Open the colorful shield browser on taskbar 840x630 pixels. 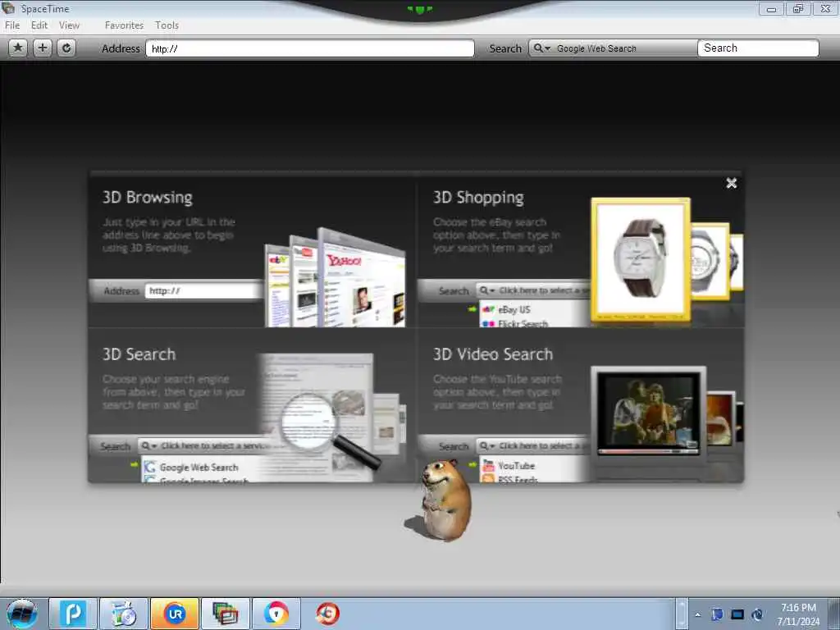click(x=276, y=614)
